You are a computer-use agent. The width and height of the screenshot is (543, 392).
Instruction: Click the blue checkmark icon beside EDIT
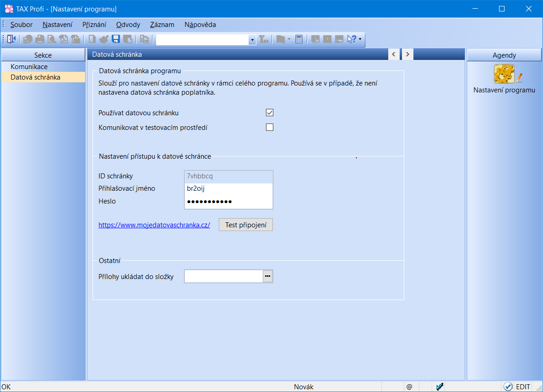(x=508, y=387)
